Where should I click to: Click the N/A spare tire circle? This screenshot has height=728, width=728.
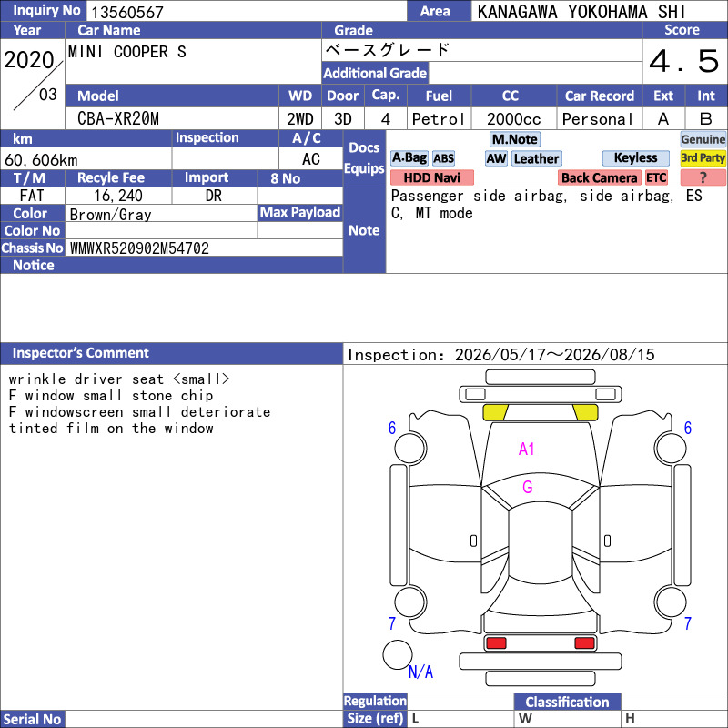(398, 654)
